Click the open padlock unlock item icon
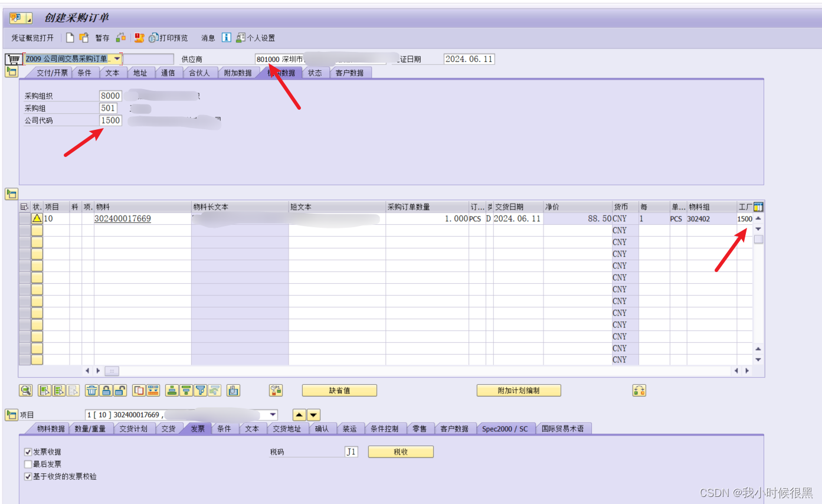Viewport: 822px width, 504px height. coord(120,390)
